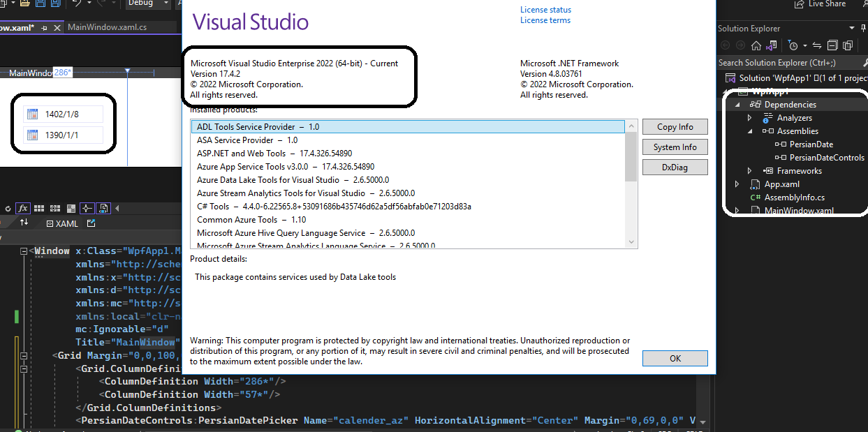Click the pop-out XAML editor icon

[91, 223]
